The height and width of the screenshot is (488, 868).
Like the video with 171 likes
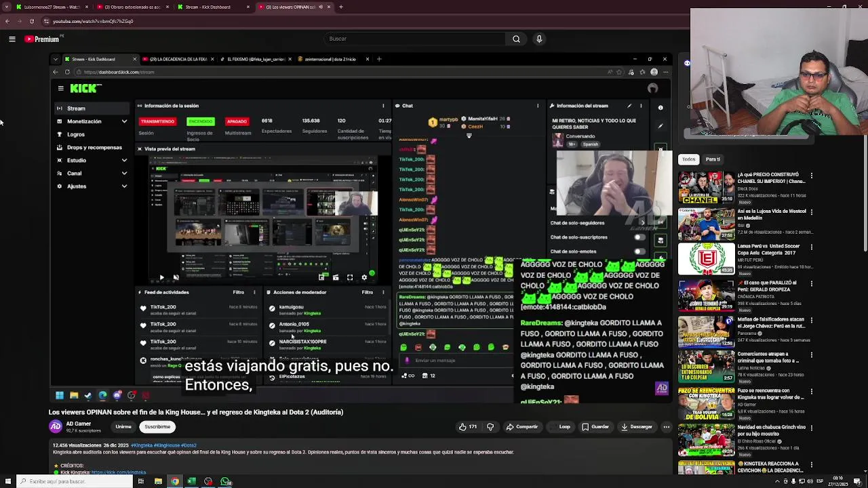[x=468, y=427]
